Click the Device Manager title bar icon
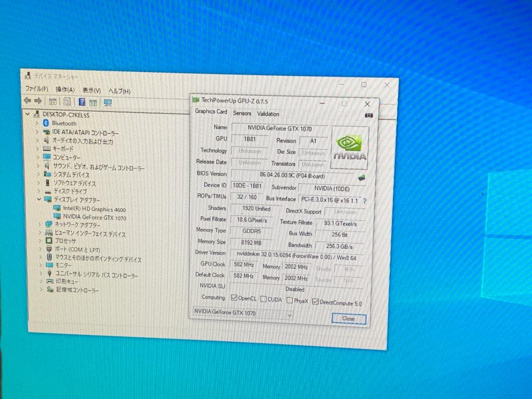The width and height of the screenshot is (532, 399). pos(28,75)
